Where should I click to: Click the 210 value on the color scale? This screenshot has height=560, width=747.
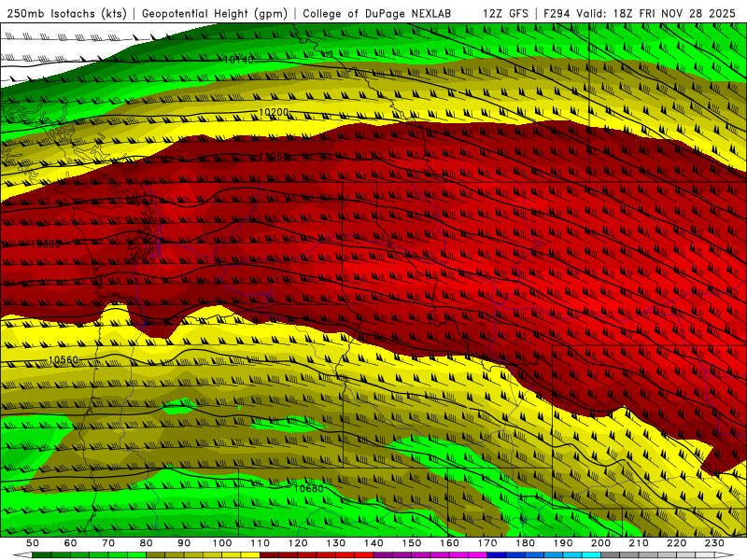(x=639, y=543)
